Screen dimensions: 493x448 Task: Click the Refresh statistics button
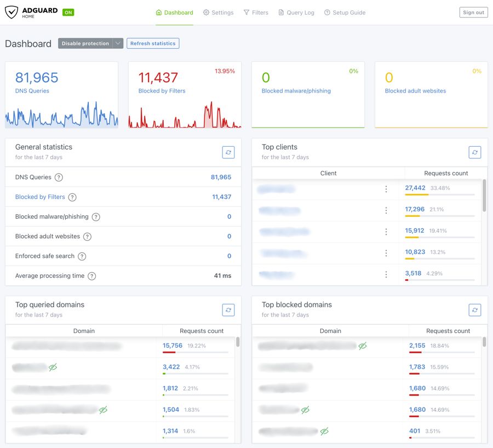click(x=153, y=43)
